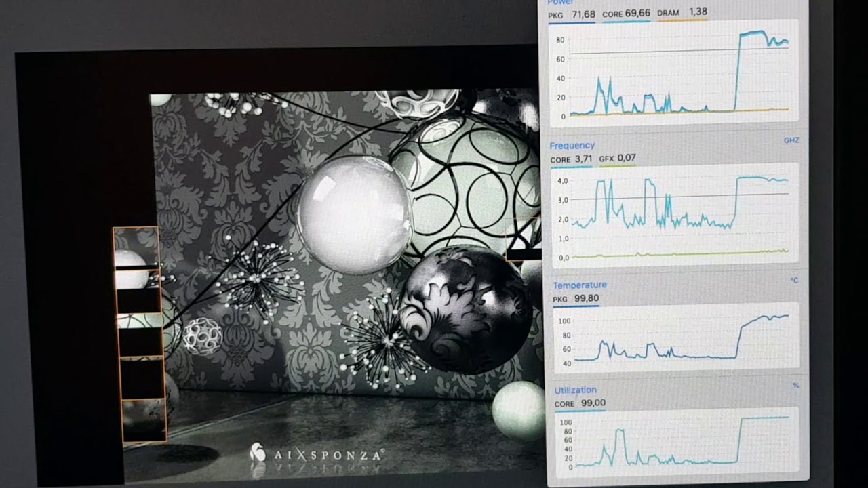Click the PKG power value 71,68

(x=583, y=14)
